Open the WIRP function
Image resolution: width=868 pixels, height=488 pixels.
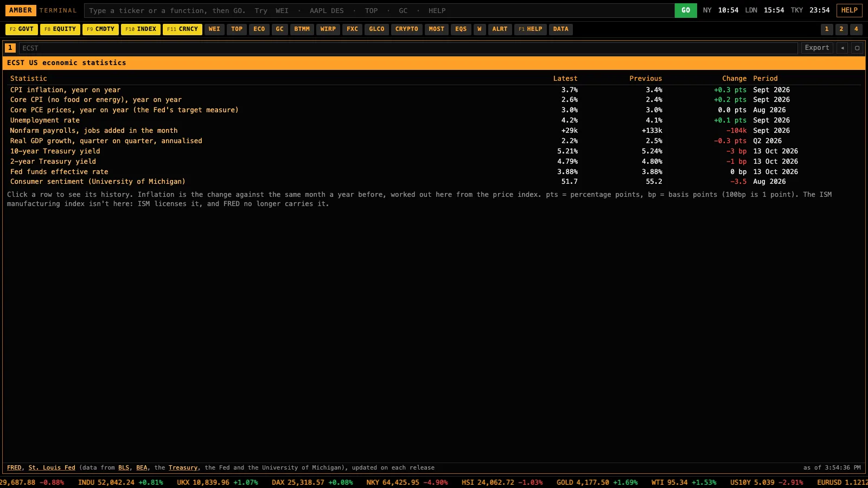coord(328,29)
